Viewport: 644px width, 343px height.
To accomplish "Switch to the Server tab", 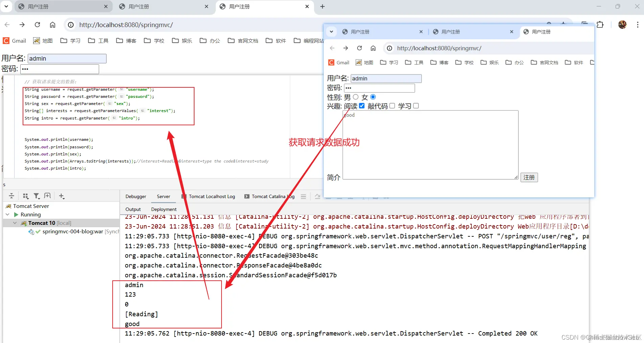I will click(163, 196).
